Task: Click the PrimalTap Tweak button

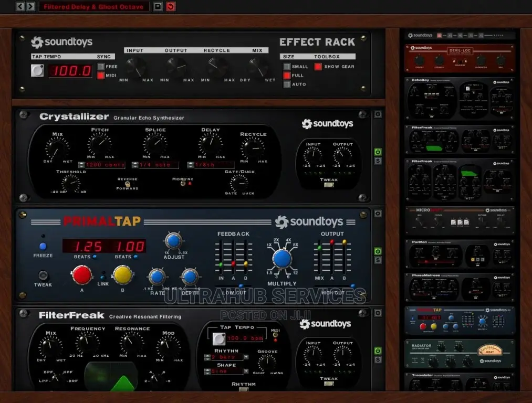Action: [x=43, y=274]
